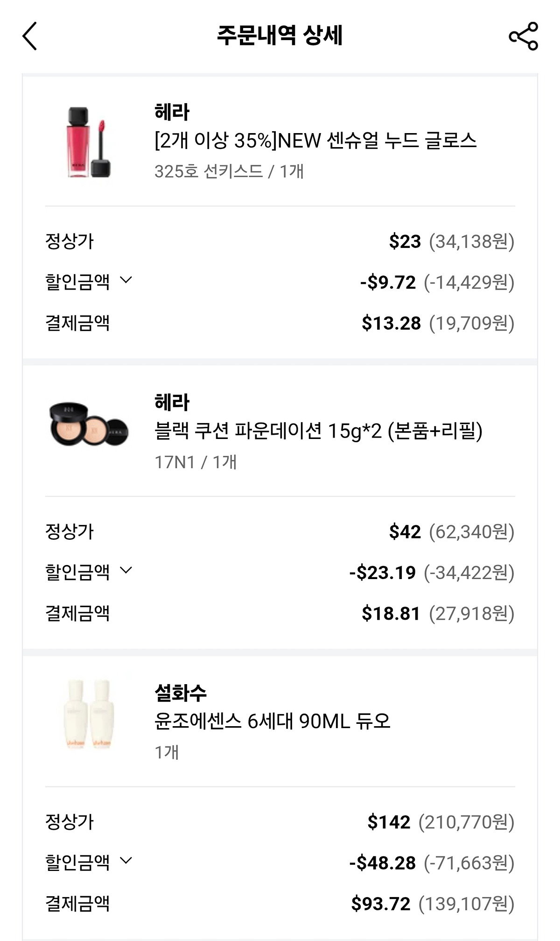Open the share icon
The height and width of the screenshot is (941, 560).
click(x=523, y=36)
